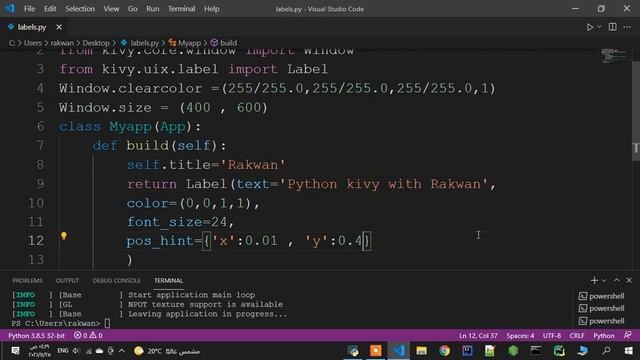Expand the Myapp class breadcrumb
The image size is (640, 360).
(x=185, y=43)
